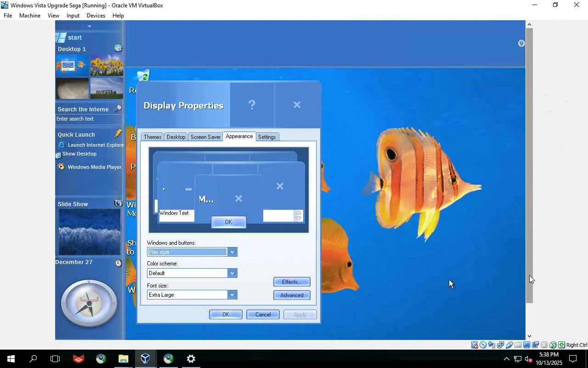Open File Explorer from the Windows taskbar

[123, 359]
